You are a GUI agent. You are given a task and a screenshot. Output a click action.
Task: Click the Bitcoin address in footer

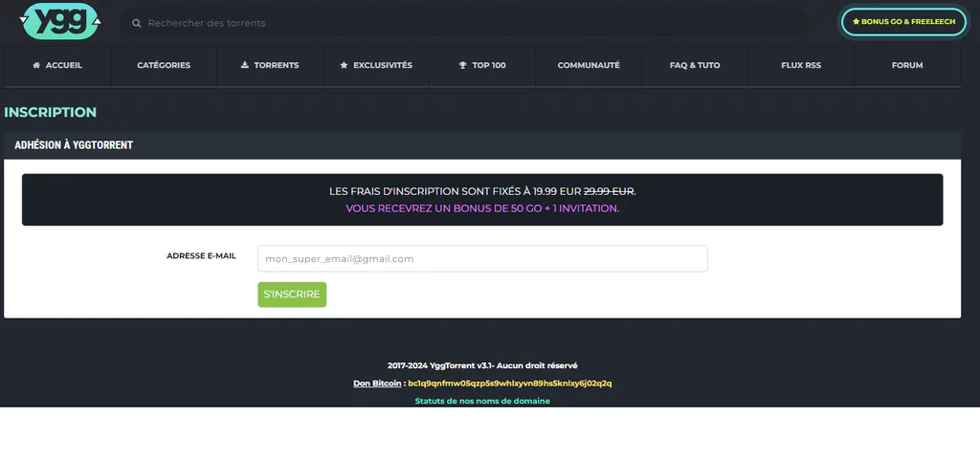(510, 383)
